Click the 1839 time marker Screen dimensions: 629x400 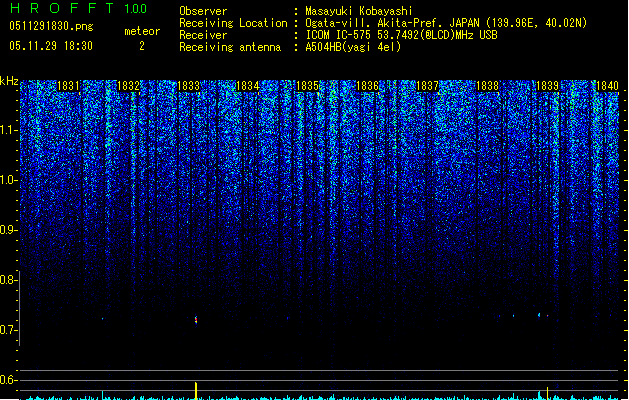point(548,86)
